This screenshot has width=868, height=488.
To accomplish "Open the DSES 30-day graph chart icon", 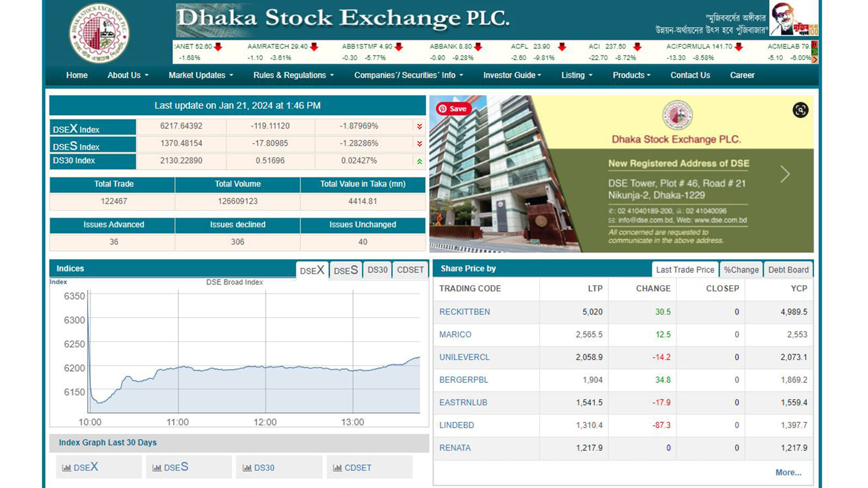I will (157, 467).
